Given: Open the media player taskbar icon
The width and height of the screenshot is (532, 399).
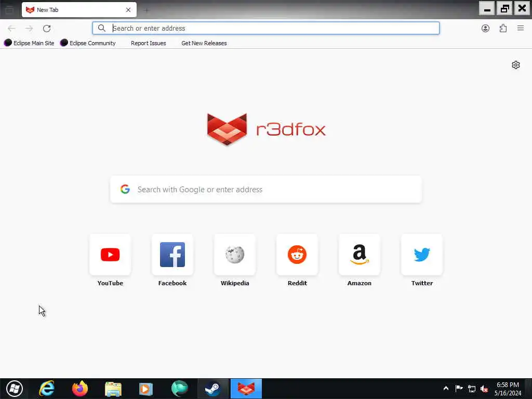Looking at the screenshot, I should (146, 389).
